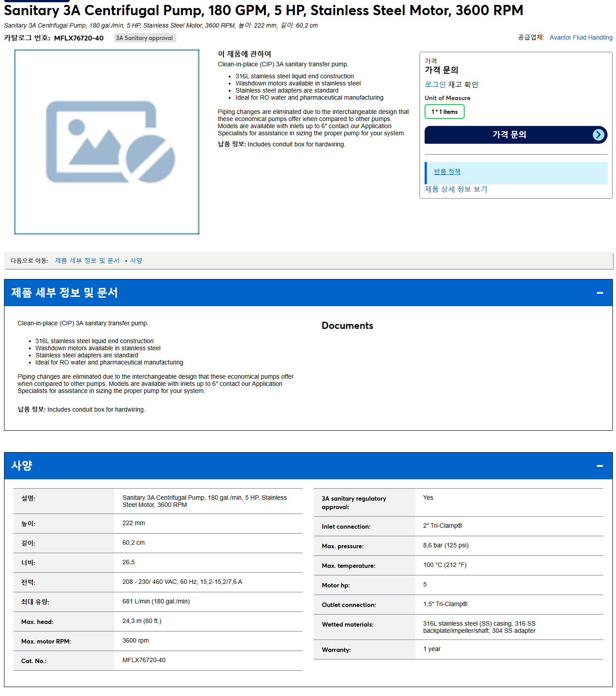This screenshot has width=616, height=696.
Task: Select the '26,5' width value
Action: (x=129, y=562)
